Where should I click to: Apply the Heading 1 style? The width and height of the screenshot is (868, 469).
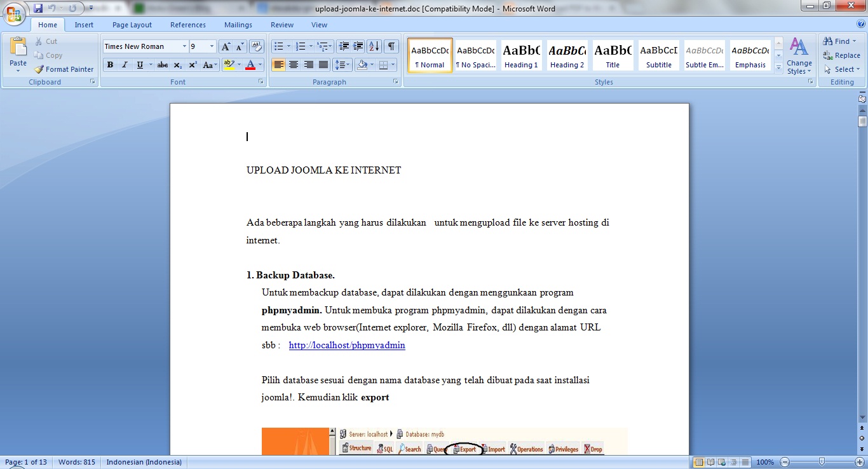[521, 55]
